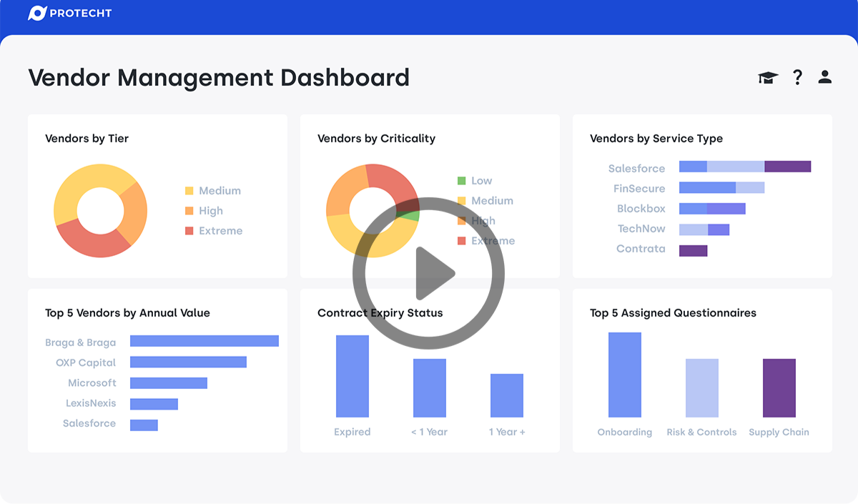Click the Expired axis label
This screenshot has width=858, height=504.
tap(352, 432)
